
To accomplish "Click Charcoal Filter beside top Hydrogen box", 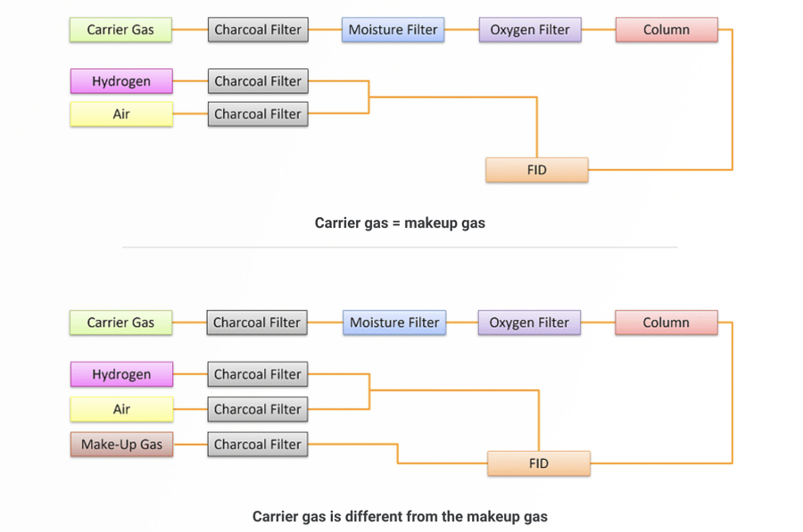I will click(x=258, y=81).
